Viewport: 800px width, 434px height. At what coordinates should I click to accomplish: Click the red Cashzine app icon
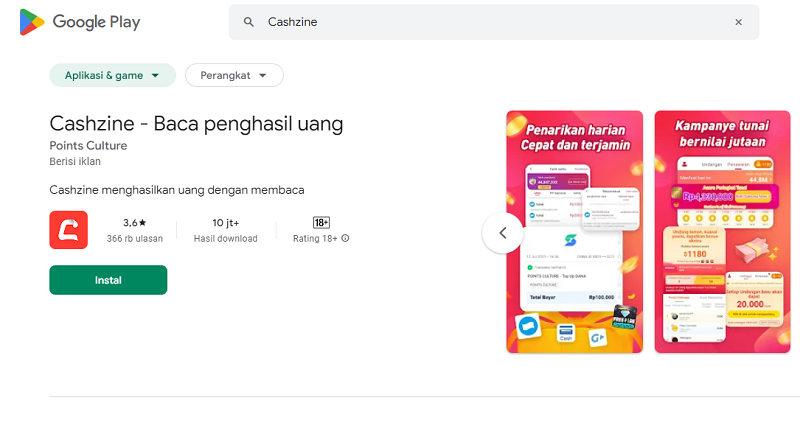[68, 230]
